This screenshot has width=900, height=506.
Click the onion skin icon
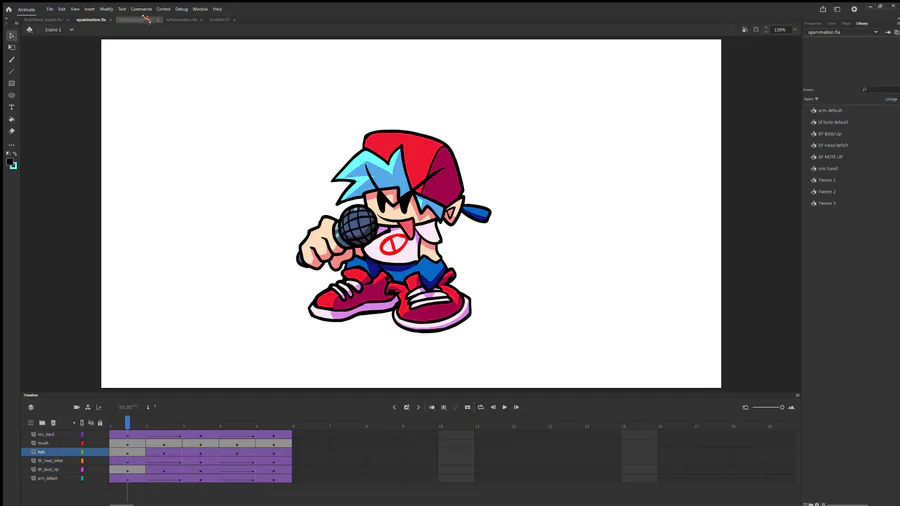coord(432,407)
